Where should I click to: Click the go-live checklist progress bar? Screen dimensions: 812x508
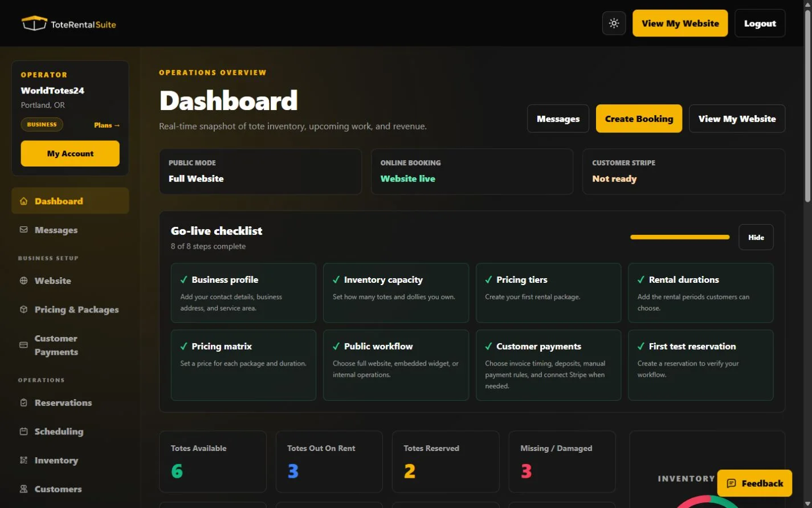tap(680, 237)
